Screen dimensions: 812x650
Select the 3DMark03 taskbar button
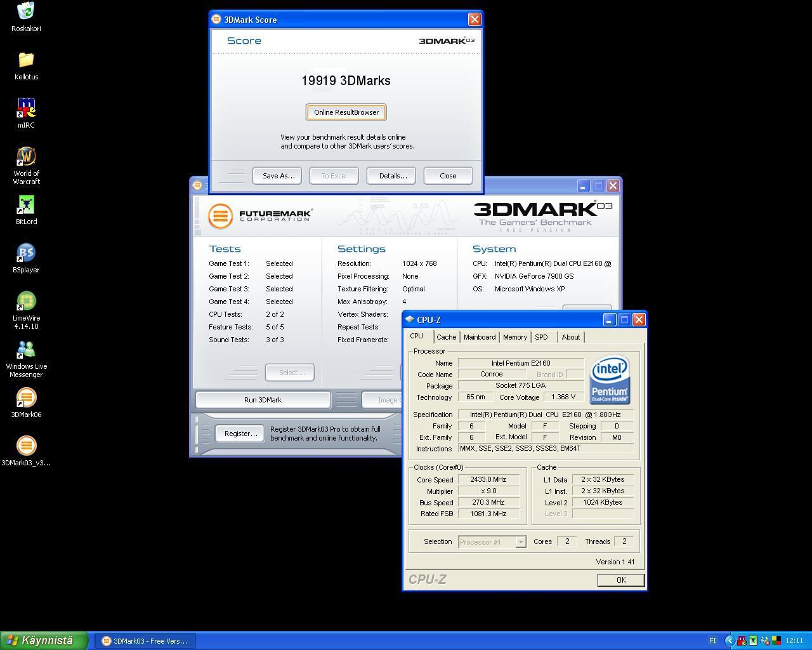(145, 640)
